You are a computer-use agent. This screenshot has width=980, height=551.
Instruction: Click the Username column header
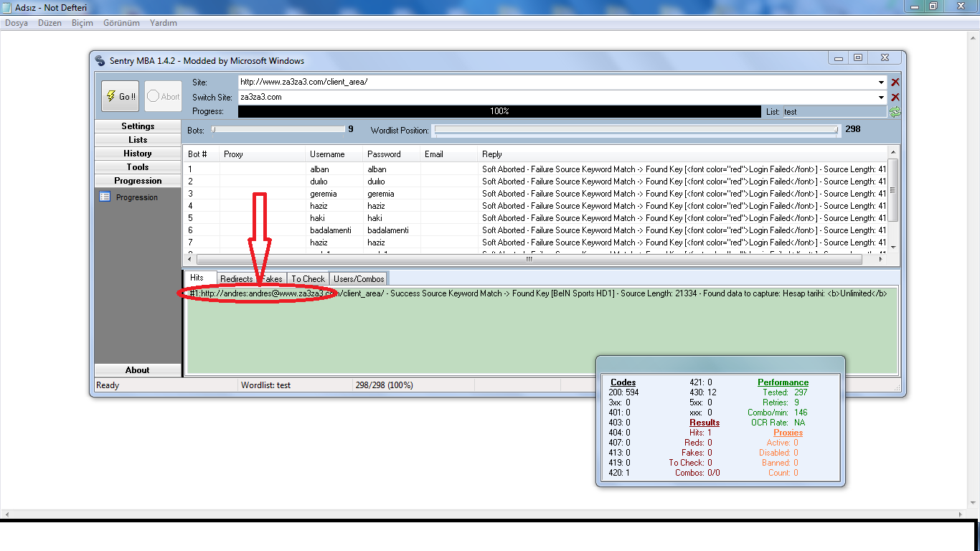[x=327, y=154]
